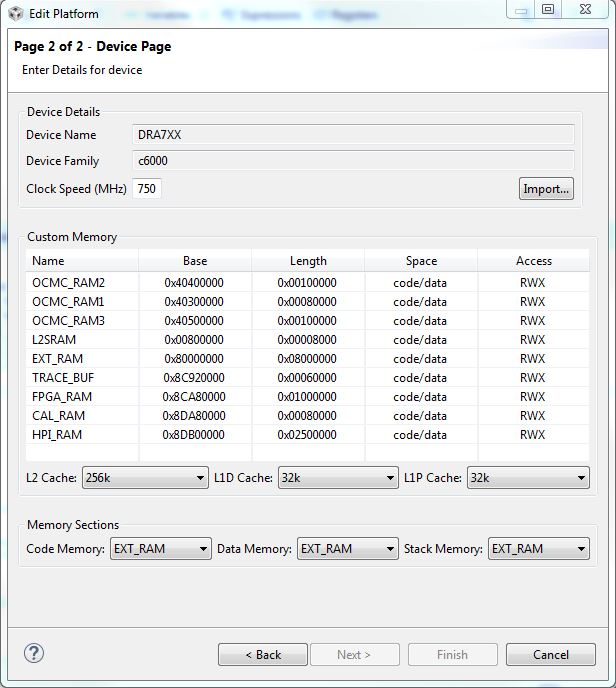Click the Cancel button
The width and height of the screenshot is (616, 688).
coord(551,655)
